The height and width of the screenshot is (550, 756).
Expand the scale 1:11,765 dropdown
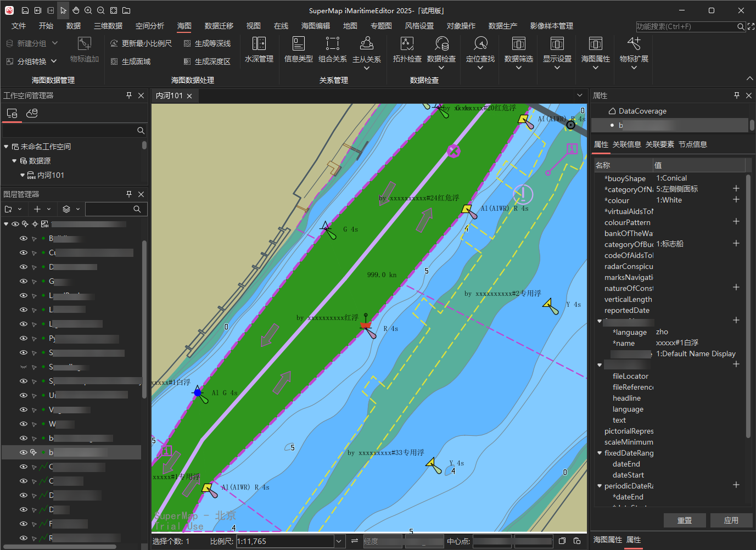(338, 541)
